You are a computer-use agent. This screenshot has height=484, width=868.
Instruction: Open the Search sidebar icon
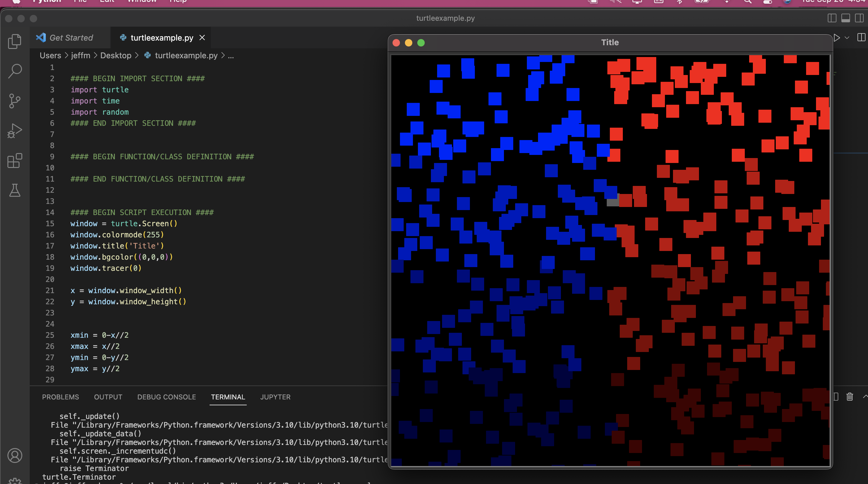click(x=15, y=71)
